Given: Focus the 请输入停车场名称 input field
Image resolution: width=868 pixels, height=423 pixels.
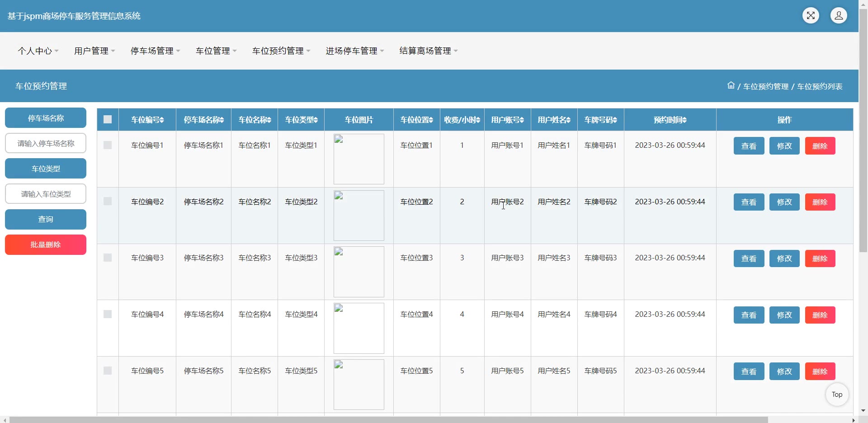Looking at the screenshot, I should (46, 143).
